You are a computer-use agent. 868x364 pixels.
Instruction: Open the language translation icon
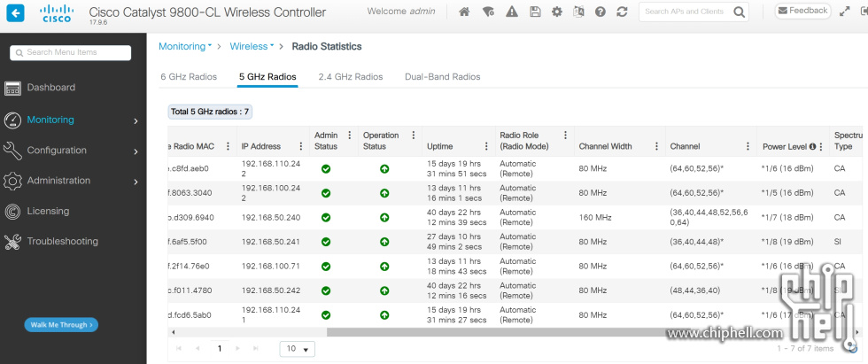[578, 12]
